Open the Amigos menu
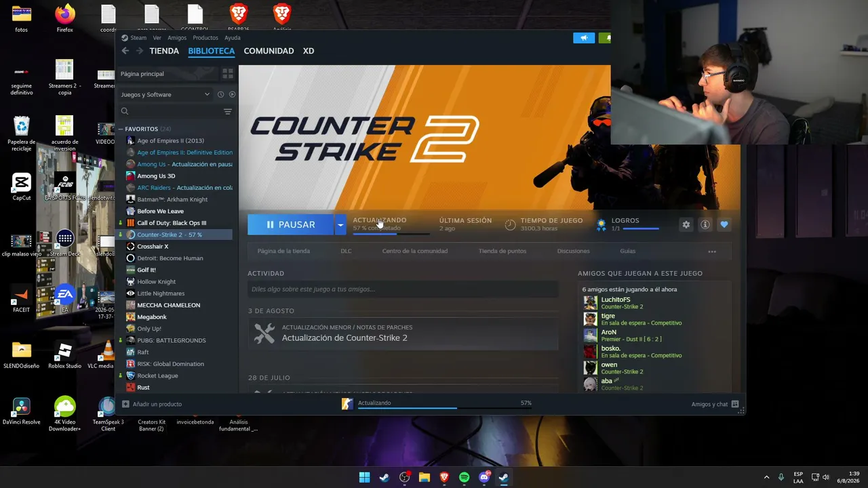 177,38
